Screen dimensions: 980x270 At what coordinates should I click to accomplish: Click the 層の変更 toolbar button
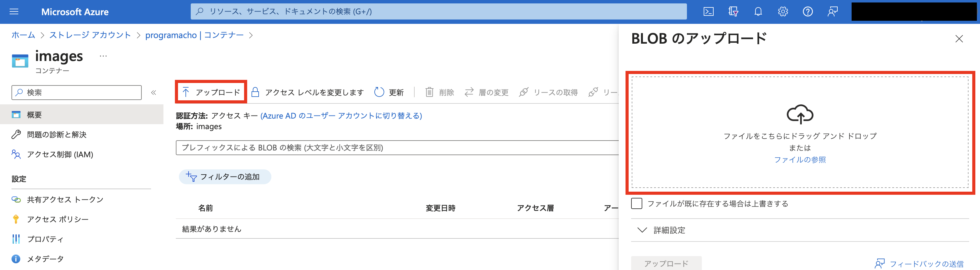coord(487,92)
